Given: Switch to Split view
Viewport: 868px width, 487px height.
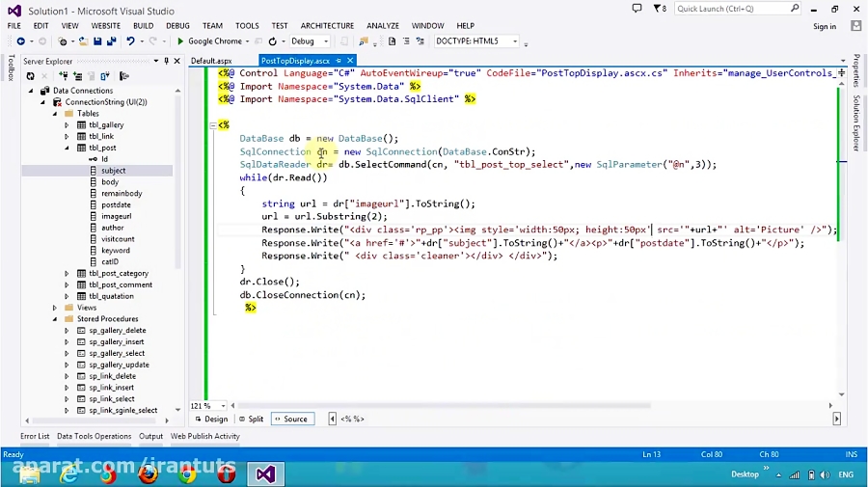Looking at the screenshot, I should point(251,419).
